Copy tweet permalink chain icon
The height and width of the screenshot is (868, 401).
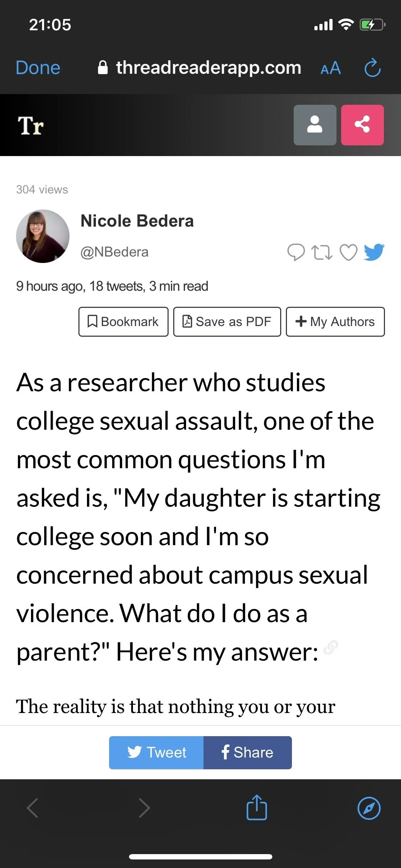(x=330, y=647)
